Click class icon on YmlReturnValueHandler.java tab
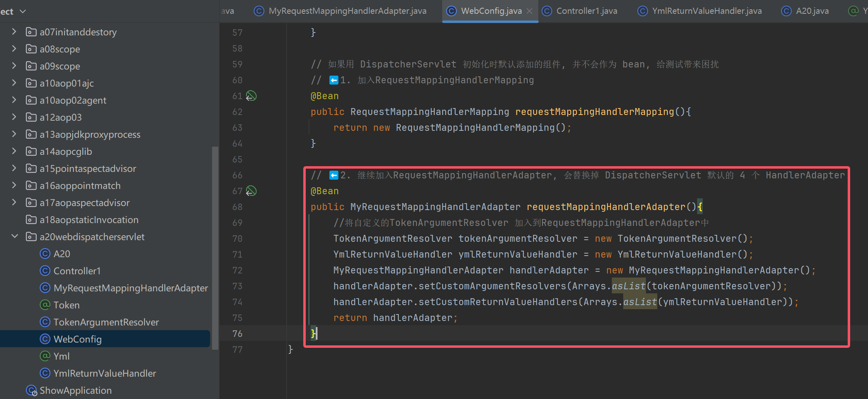This screenshot has height=399, width=868. (643, 11)
